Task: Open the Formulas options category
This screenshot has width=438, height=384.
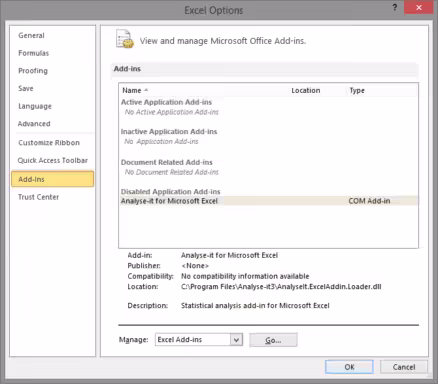Action: point(34,53)
